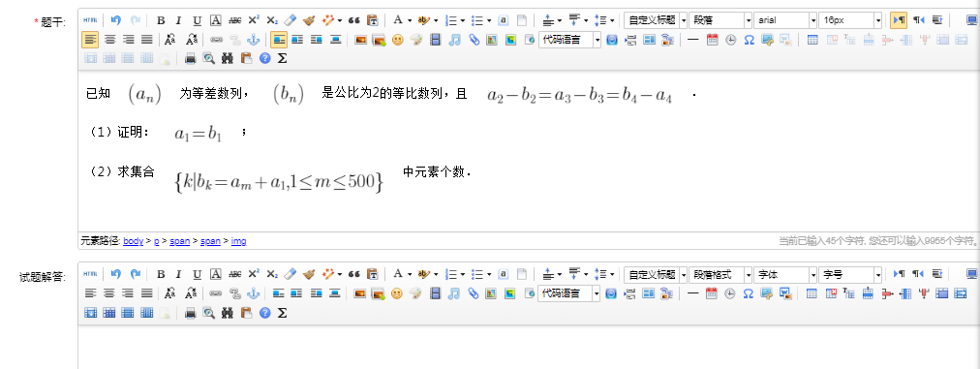Screen dimensions: 980x369
Task: Expand 段落格式 dropdown in 试题解答 editor
Action: pyautogui.click(x=720, y=274)
